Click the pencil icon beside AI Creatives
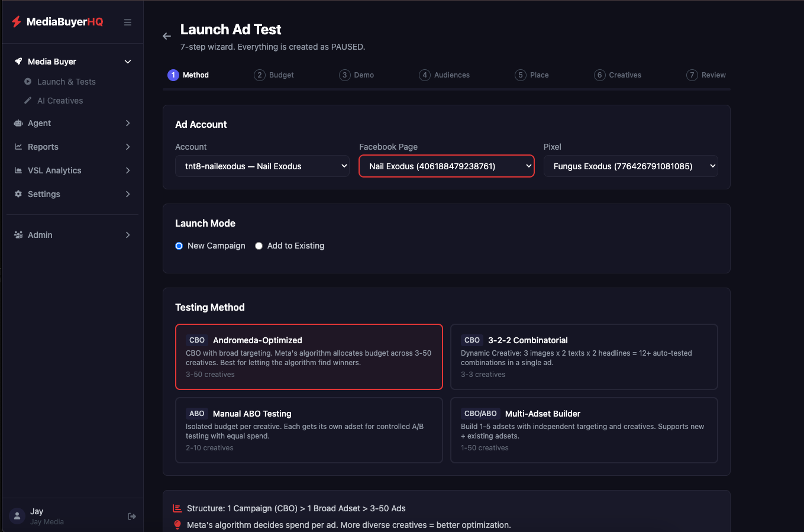Viewport: 804px width, 532px height. (28, 101)
